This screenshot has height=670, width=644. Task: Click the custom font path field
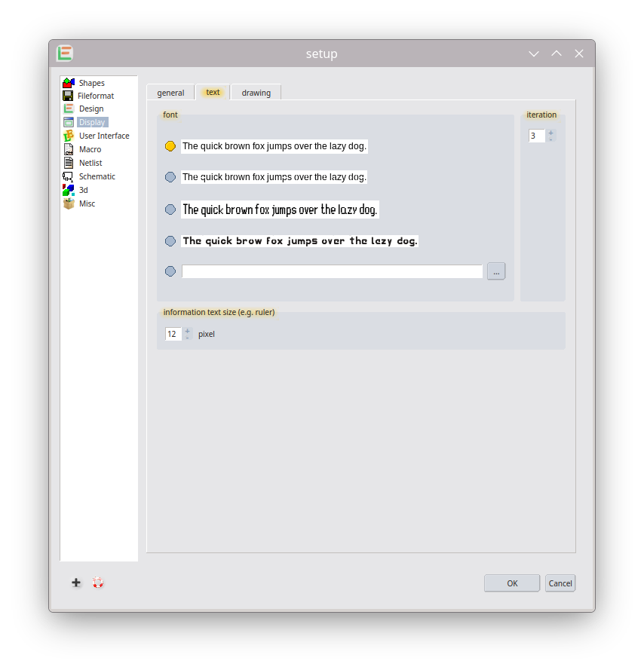click(333, 271)
